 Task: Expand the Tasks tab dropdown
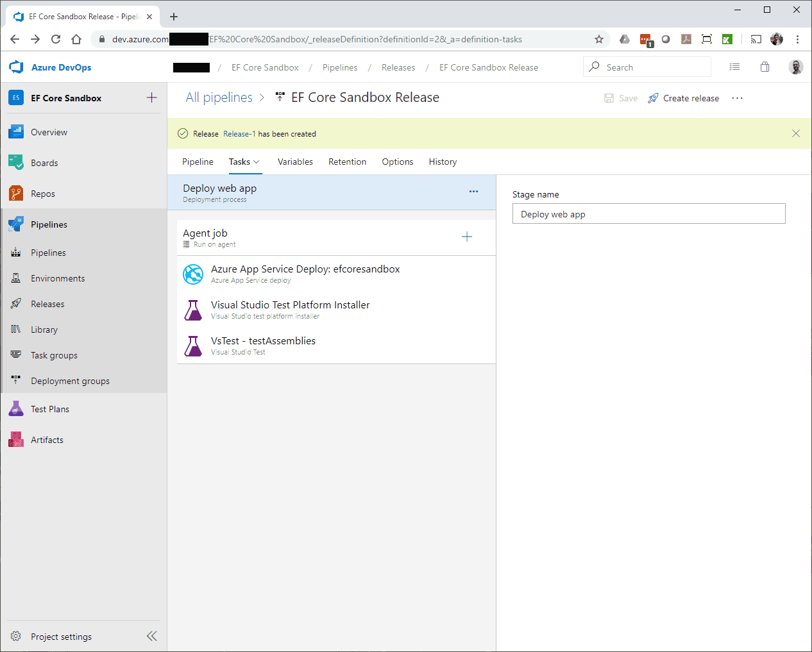257,162
